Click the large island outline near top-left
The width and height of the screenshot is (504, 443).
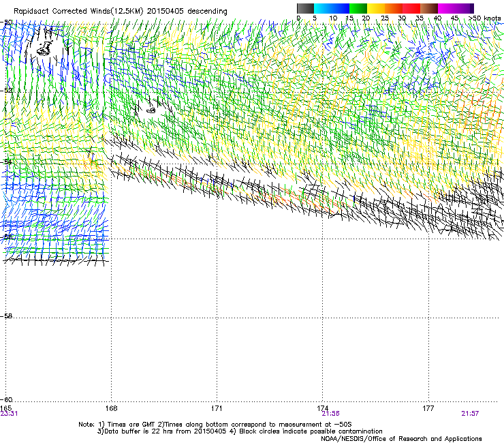pos(45,49)
